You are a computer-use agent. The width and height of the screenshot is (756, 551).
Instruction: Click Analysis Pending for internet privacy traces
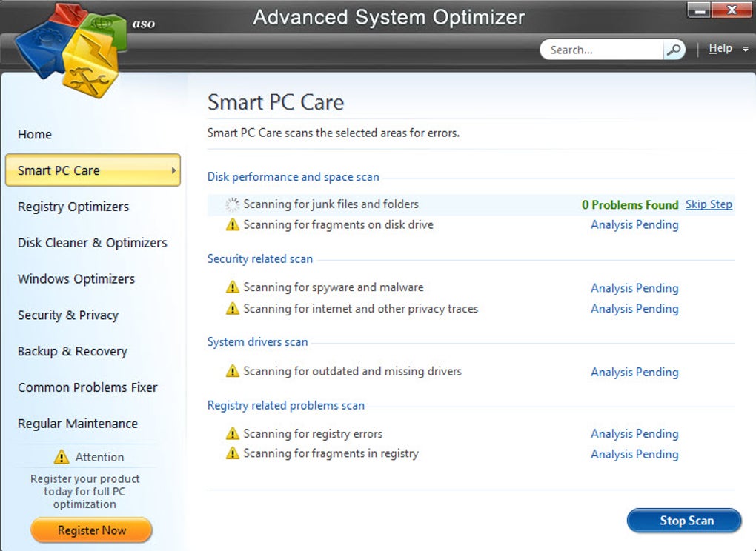tap(634, 309)
